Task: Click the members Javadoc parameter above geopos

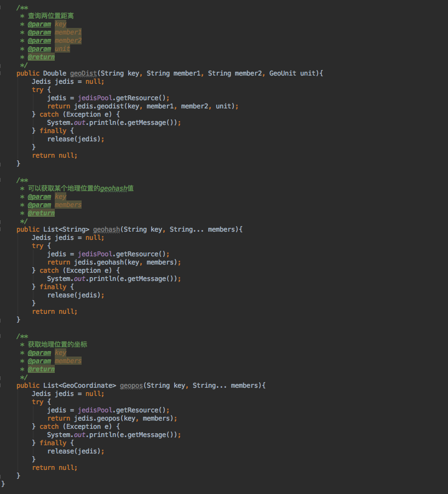Action: (x=68, y=361)
